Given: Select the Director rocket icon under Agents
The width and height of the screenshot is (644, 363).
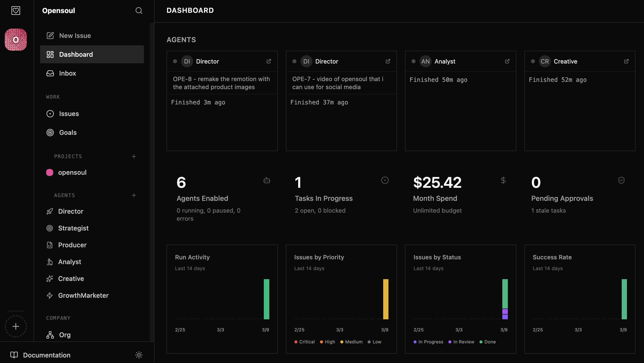Looking at the screenshot, I should pyautogui.click(x=50, y=211).
